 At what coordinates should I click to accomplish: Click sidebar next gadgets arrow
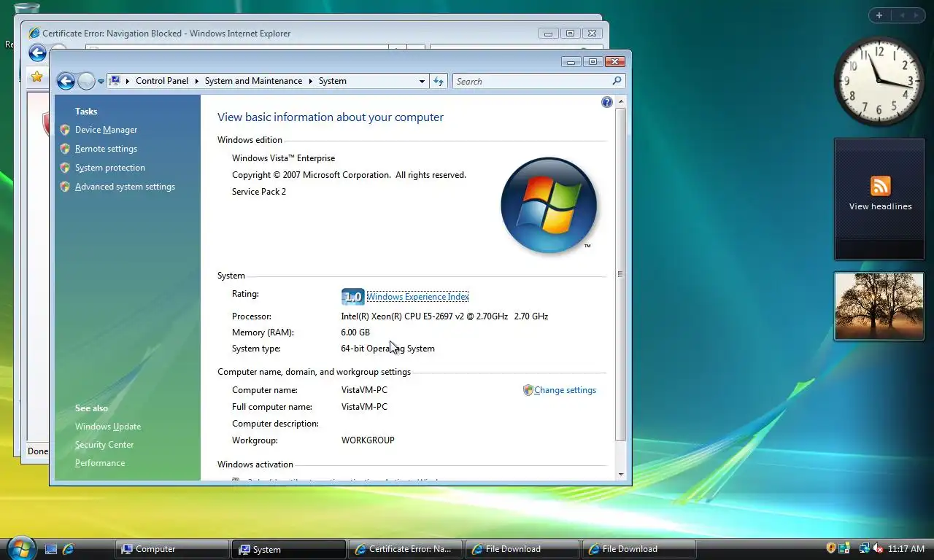[x=917, y=15]
